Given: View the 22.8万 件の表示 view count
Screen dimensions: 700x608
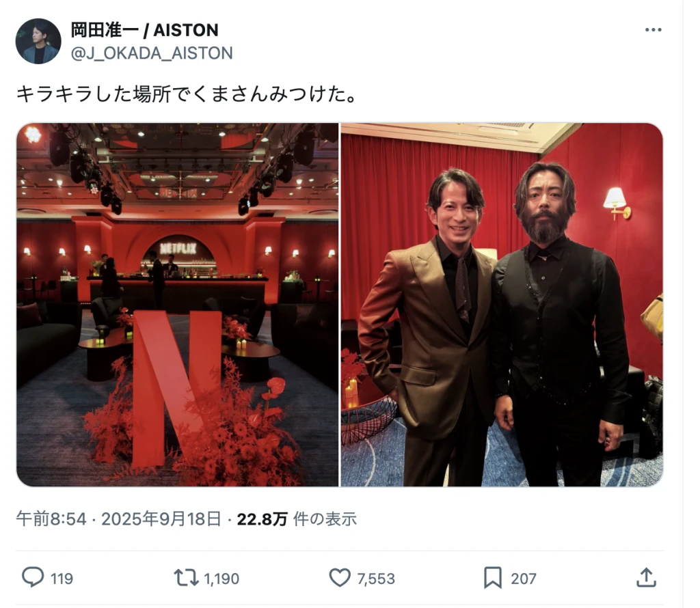Looking at the screenshot, I should (x=297, y=519).
